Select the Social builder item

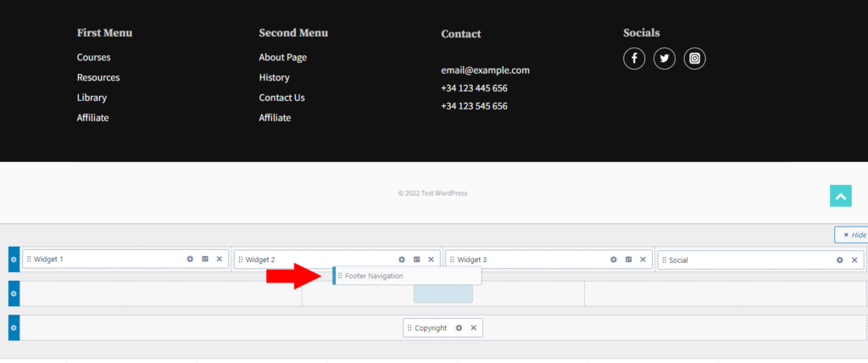click(x=760, y=260)
